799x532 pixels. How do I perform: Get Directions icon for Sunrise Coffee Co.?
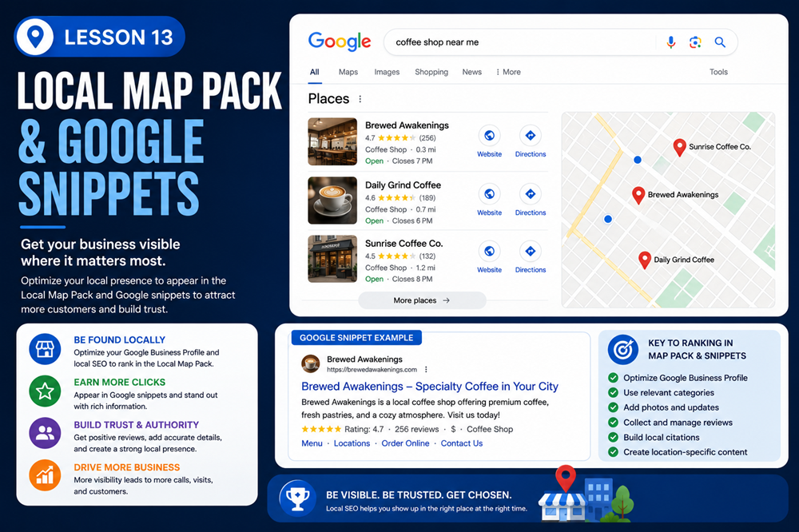pos(531,251)
